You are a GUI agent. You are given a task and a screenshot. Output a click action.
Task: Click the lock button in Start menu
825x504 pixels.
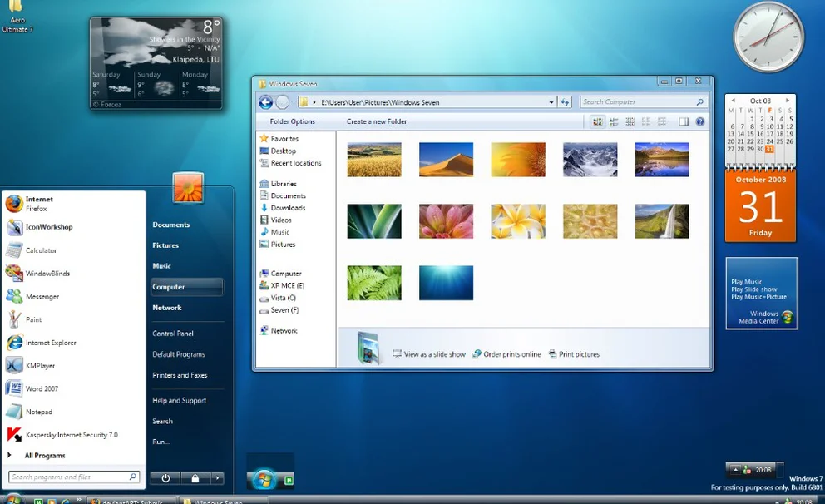point(195,478)
